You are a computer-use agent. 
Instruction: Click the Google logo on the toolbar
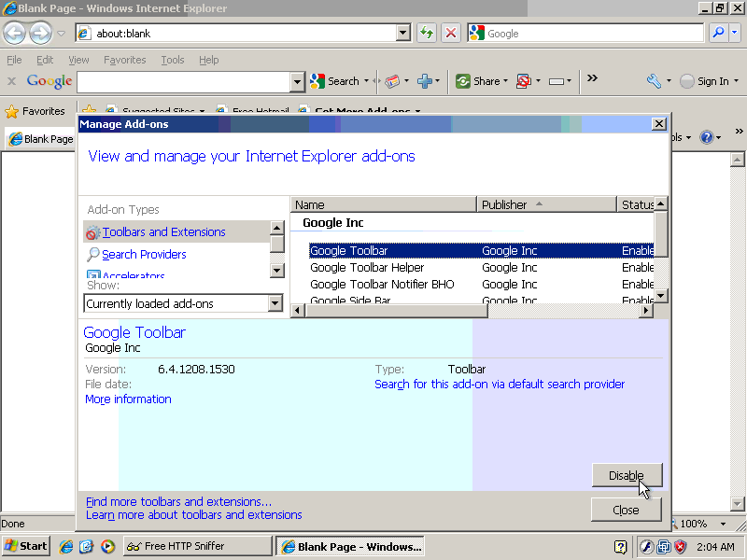click(49, 81)
